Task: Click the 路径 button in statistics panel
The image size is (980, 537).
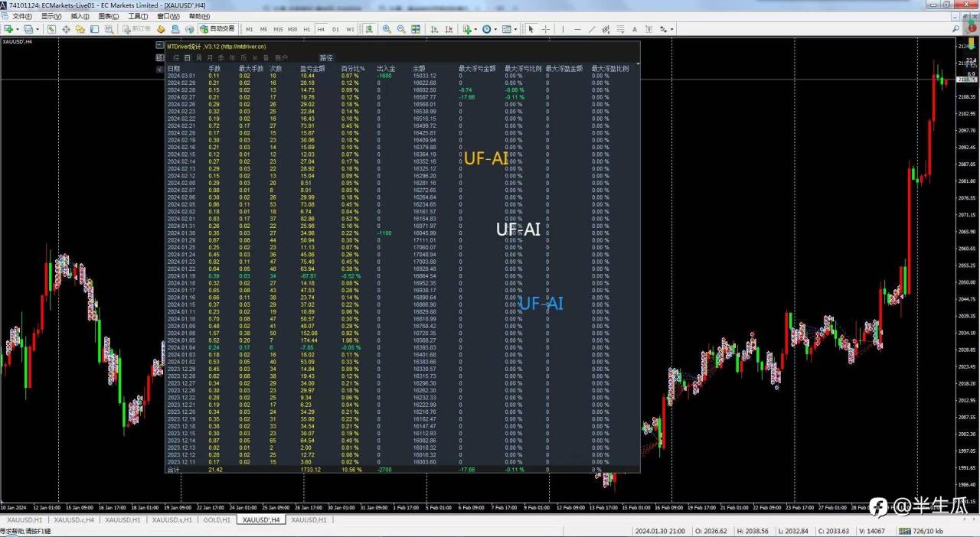Action: click(326, 57)
